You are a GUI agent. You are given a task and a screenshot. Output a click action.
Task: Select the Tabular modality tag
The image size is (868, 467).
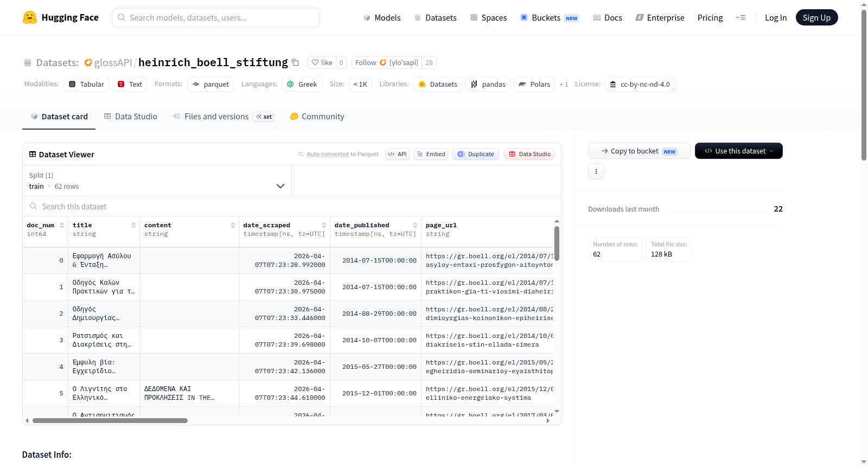click(86, 84)
